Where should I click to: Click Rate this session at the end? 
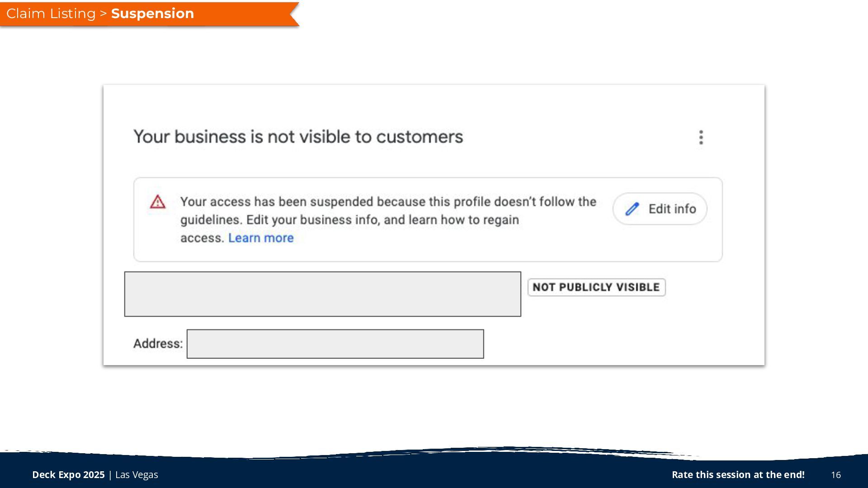coord(738,474)
